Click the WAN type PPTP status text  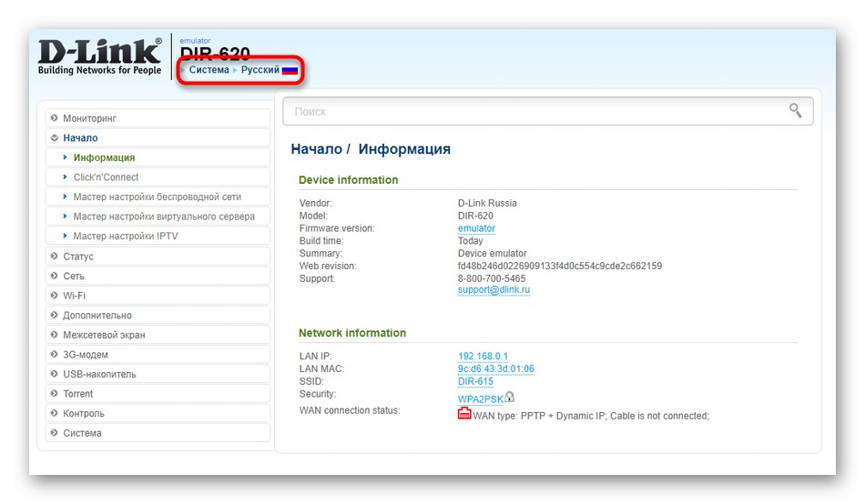591,416
